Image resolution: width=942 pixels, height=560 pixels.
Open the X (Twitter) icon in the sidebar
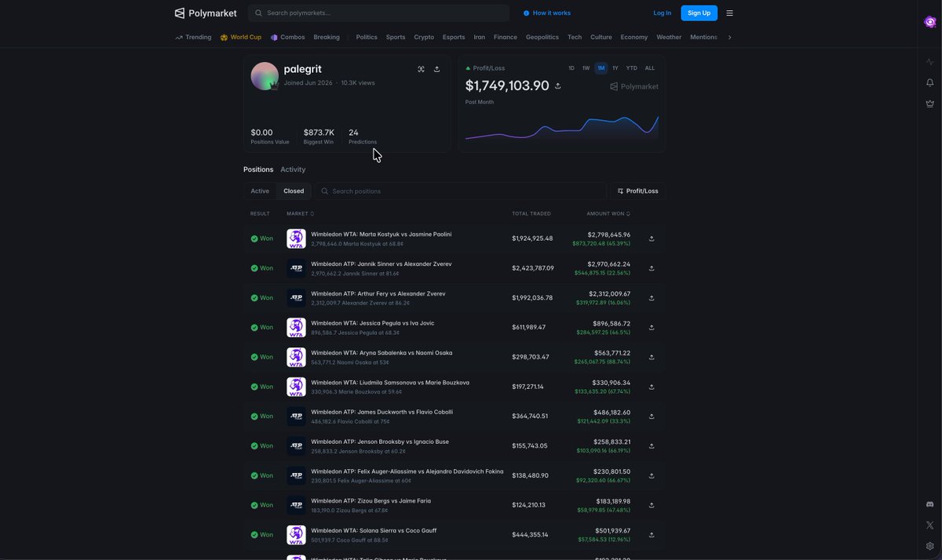[930, 525]
